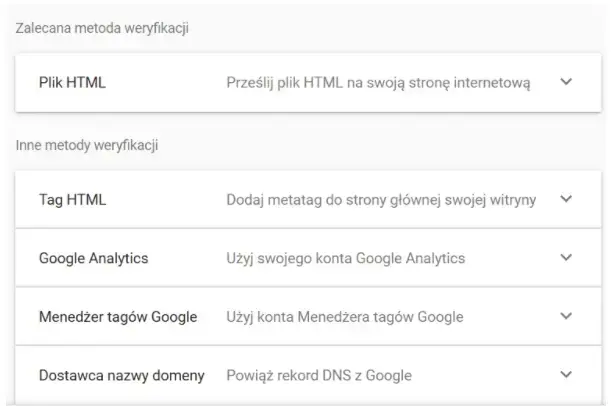The image size is (616, 406).
Task: Click text 'Użyj swojego konta Google Analytics'
Action: coord(345,259)
